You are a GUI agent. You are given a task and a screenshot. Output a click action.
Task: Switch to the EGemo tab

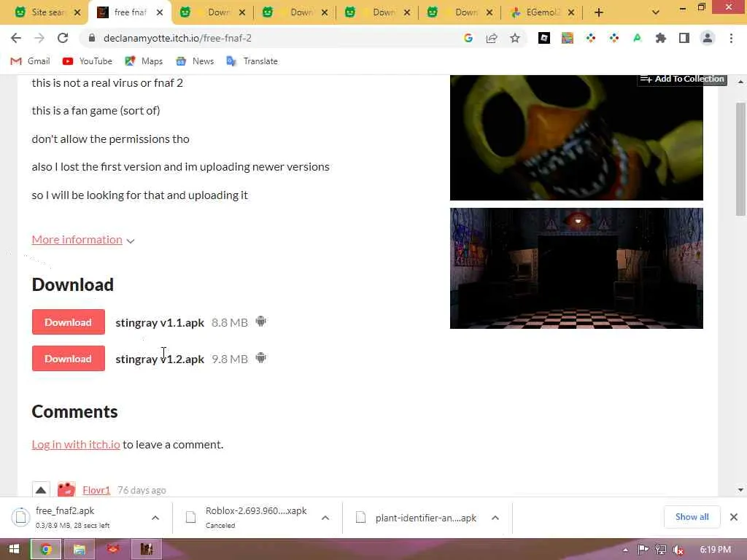point(541,12)
